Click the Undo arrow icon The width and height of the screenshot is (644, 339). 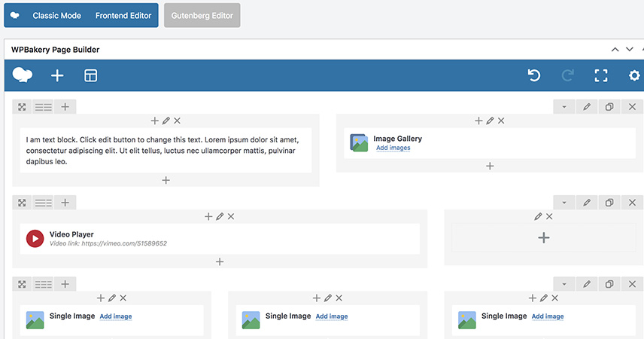534,75
